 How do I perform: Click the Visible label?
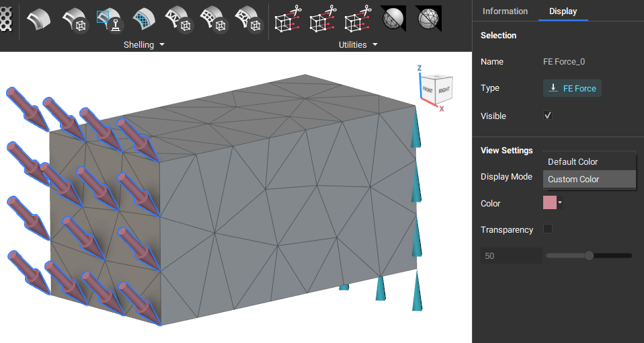coord(493,116)
